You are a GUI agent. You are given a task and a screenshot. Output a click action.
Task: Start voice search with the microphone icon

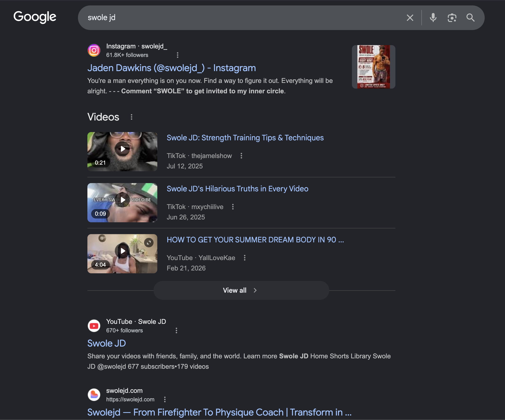click(x=433, y=17)
